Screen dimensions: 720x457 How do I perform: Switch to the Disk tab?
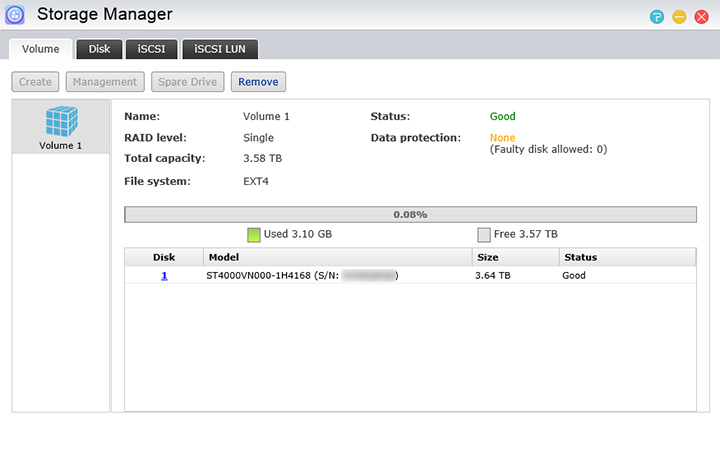click(99, 49)
